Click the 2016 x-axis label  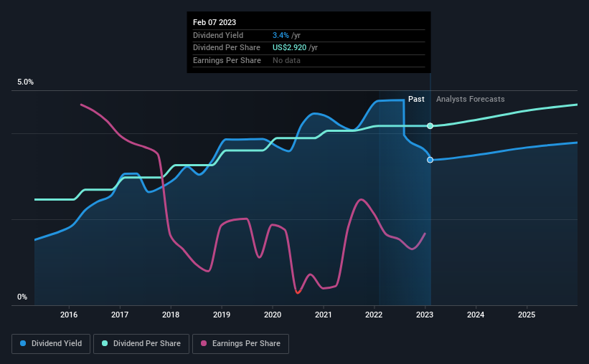[69, 315]
